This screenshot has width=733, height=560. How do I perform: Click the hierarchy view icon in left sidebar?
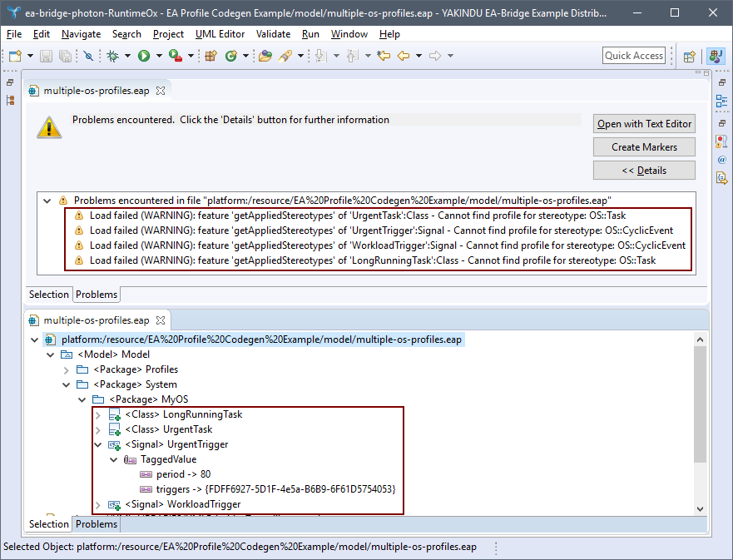11,101
